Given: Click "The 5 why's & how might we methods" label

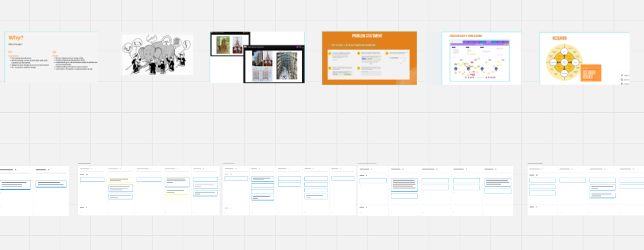Looking at the screenshot, I should (x=354, y=45).
